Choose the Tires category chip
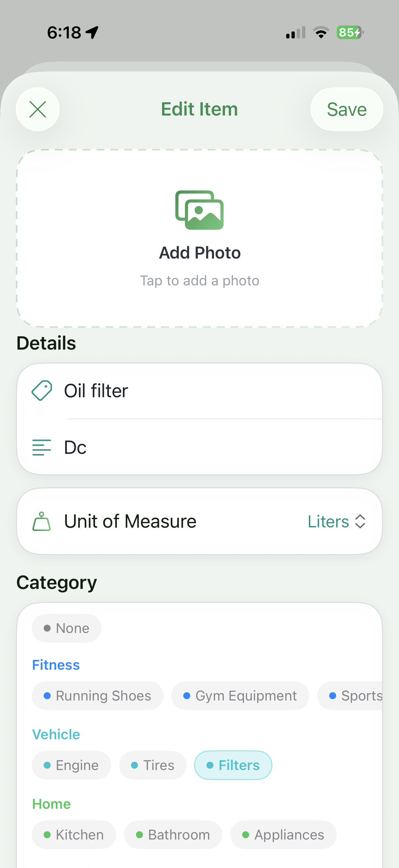 153,765
